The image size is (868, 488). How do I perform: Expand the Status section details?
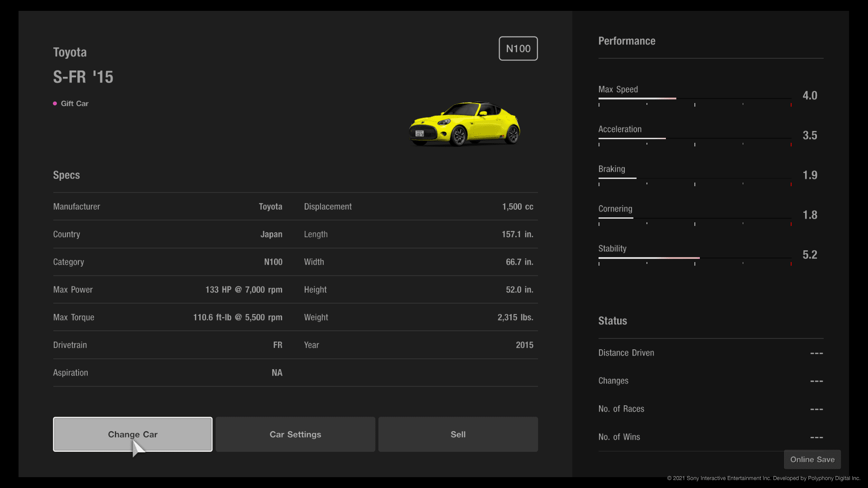tap(612, 320)
